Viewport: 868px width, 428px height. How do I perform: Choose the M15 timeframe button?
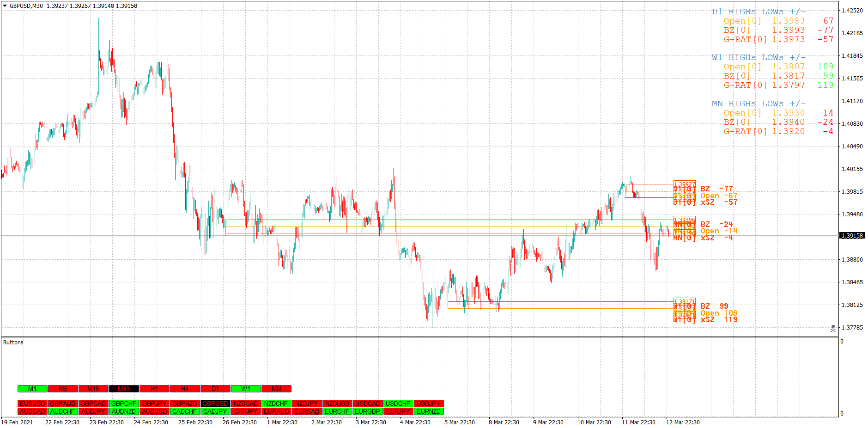tap(93, 389)
